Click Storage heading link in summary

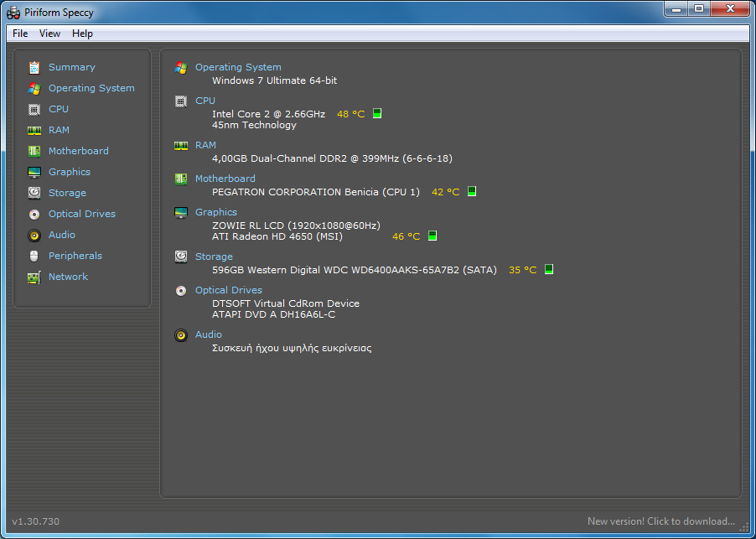pyautogui.click(x=214, y=257)
